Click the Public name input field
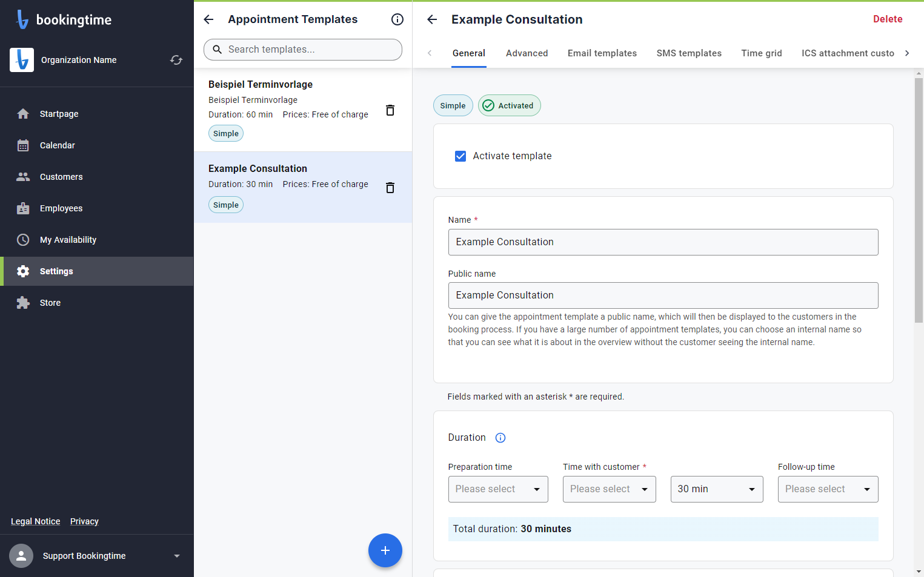924x577 pixels. pos(663,295)
